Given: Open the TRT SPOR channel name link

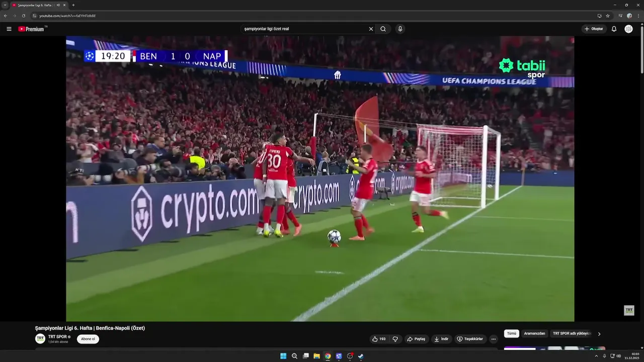Looking at the screenshot, I should coord(57,337).
